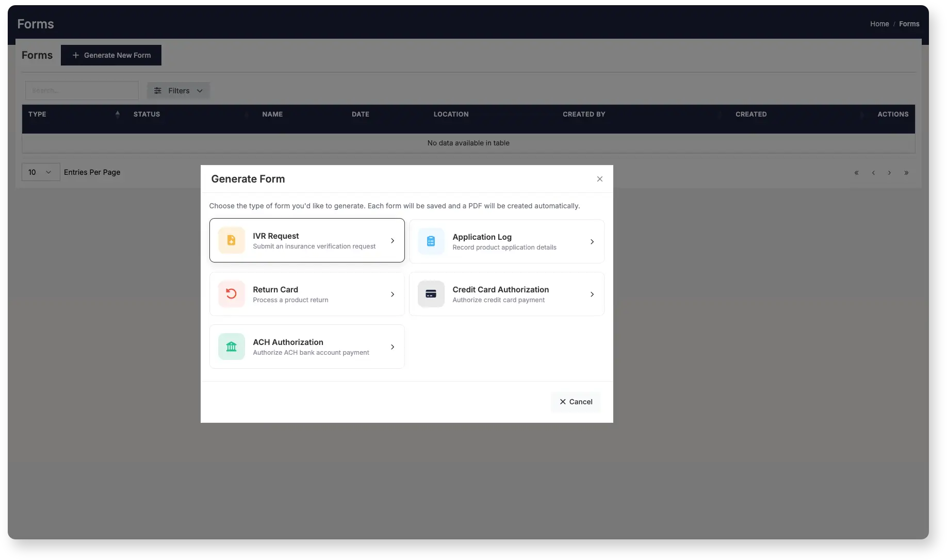Image resolution: width=947 pixels, height=560 pixels.
Task: Choose the ACH Authorization title
Action: [288, 342]
